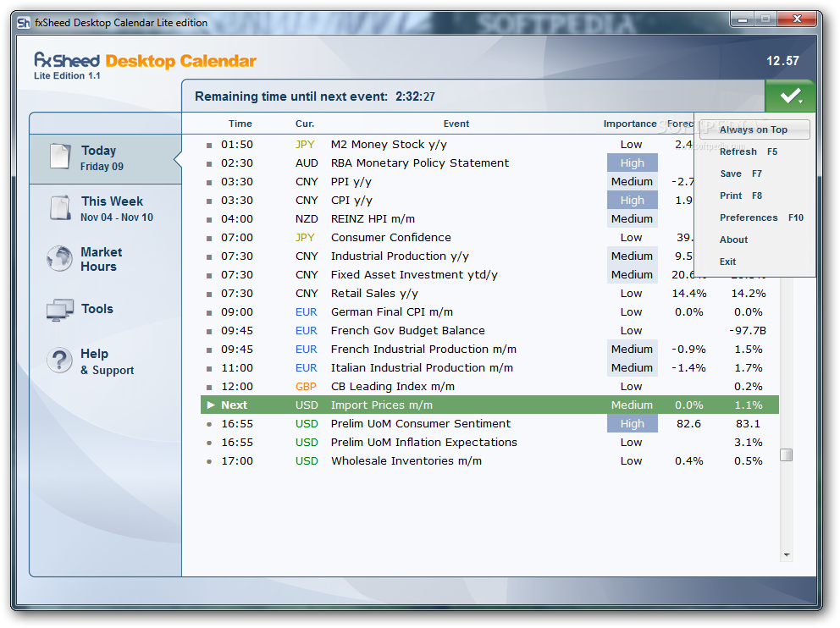
Task: Select German Final CPI m/m event
Action: (391, 311)
